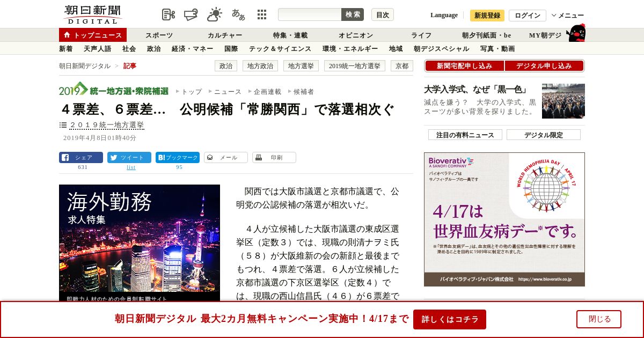This screenshot has height=338, width=644.
Task: Click the 新規登録 register button
Action: [487, 16]
